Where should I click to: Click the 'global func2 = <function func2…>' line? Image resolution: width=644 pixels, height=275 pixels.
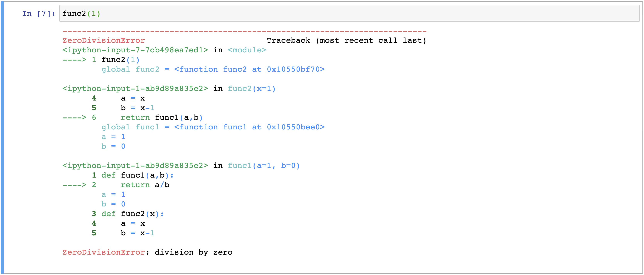(213, 70)
